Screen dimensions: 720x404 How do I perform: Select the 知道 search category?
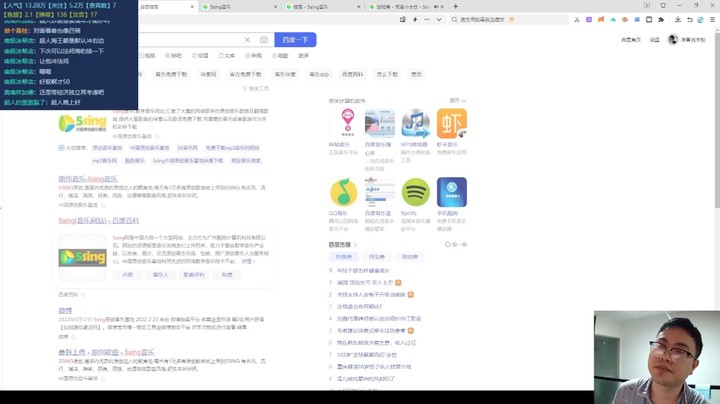[200, 56]
